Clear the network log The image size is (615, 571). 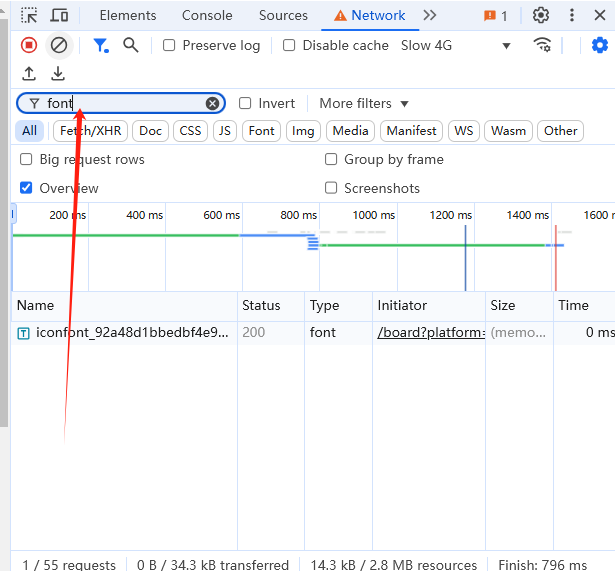[x=59, y=45]
